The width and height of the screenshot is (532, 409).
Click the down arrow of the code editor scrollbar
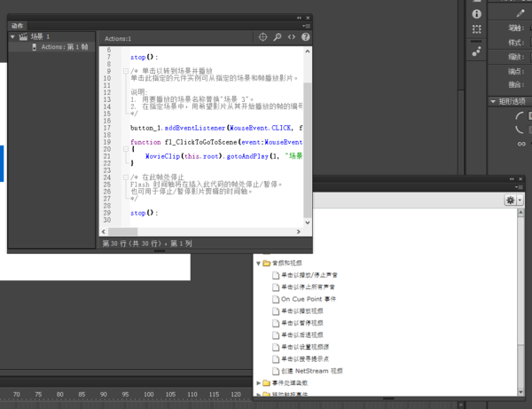(308, 223)
